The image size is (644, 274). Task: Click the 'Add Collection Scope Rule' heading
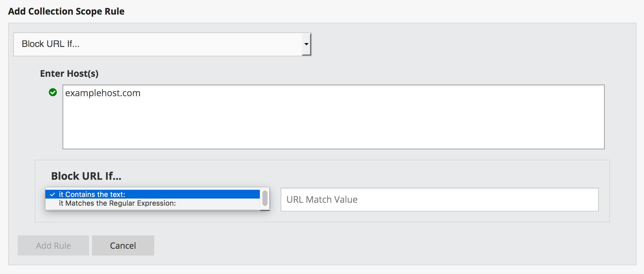(x=66, y=11)
